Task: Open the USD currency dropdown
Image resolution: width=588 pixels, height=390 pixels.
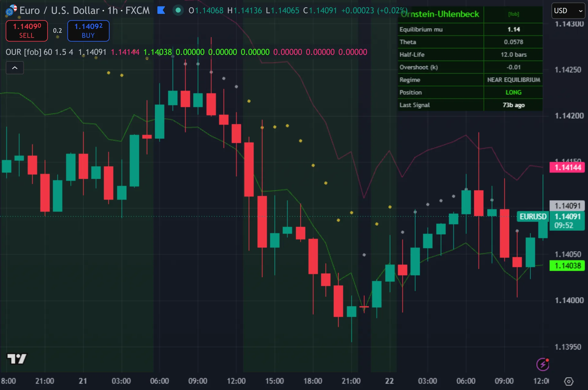Action: pos(568,11)
